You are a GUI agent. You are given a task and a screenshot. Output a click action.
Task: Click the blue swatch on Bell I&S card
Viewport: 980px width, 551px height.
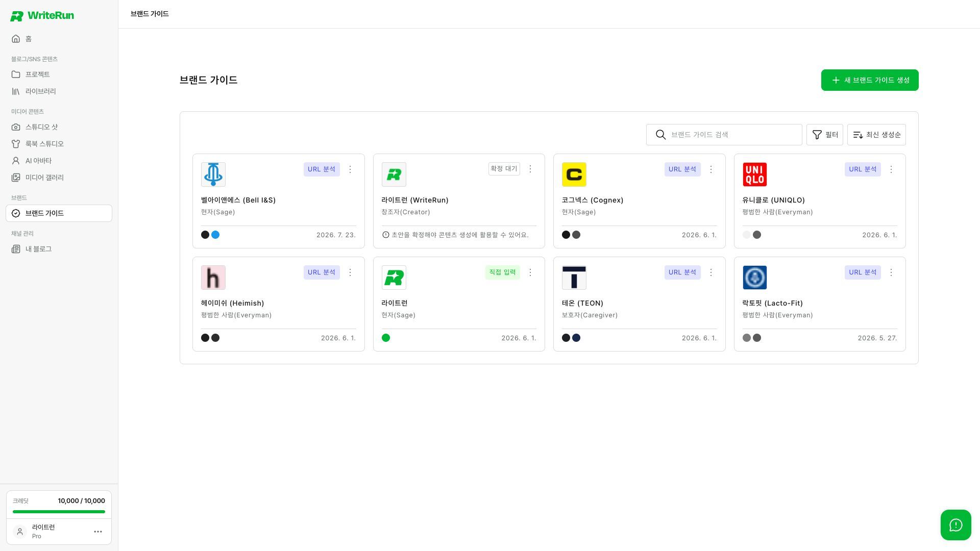[215, 235]
